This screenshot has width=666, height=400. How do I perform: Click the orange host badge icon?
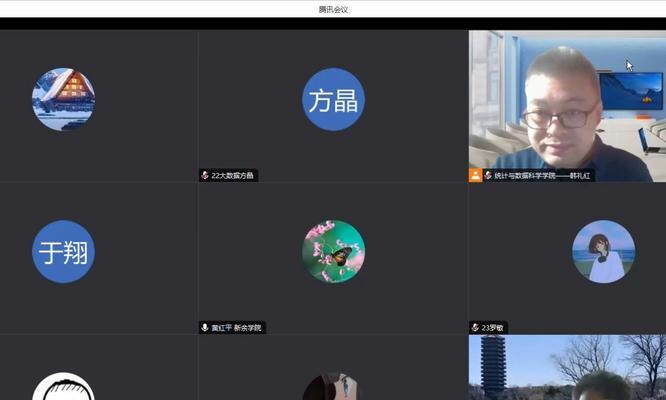[475, 175]
